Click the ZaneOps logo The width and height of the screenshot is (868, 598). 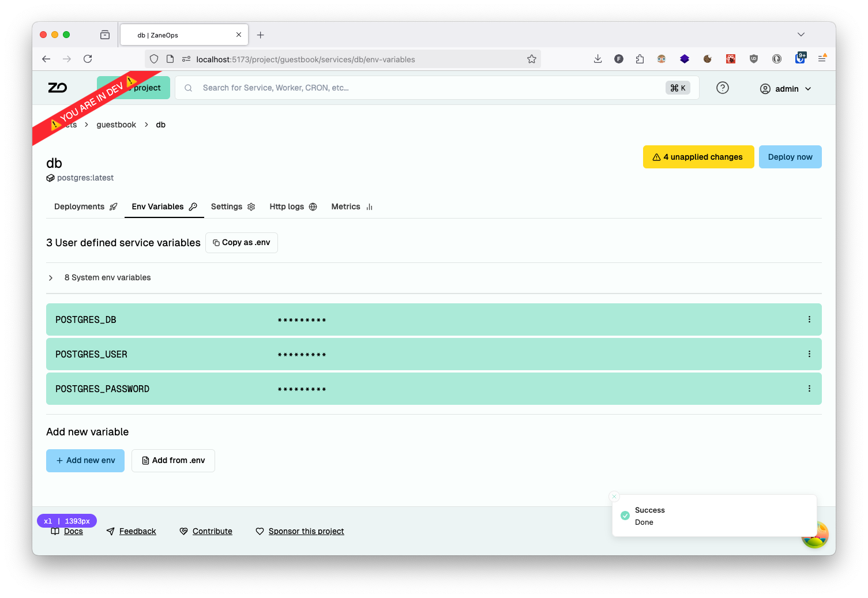click(x=58, y=88)
